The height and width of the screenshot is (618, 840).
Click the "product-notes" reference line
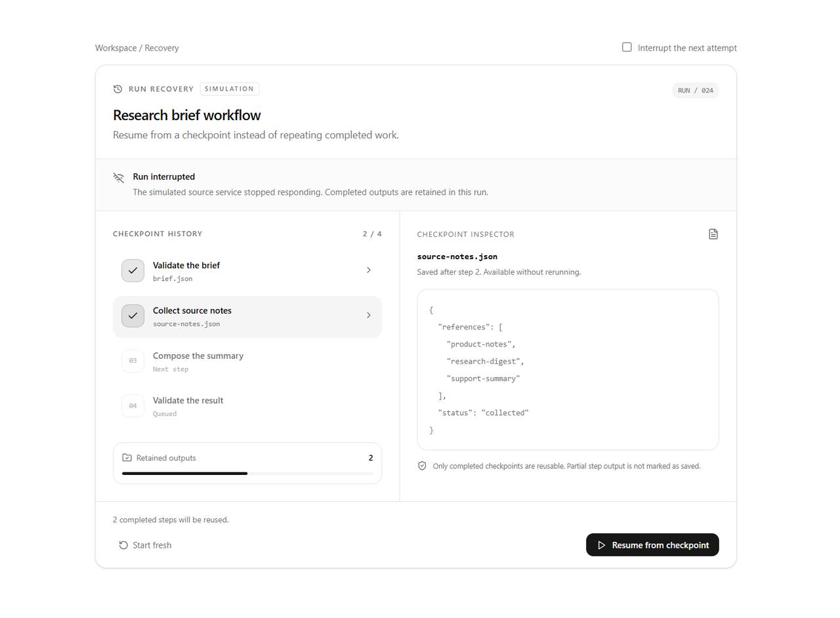click(481, 344)
